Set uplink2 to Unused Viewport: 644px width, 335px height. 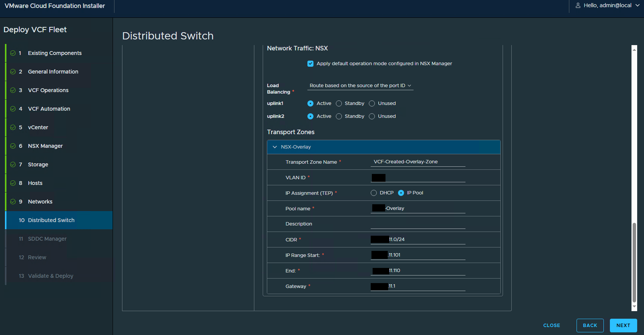(372, 116)
